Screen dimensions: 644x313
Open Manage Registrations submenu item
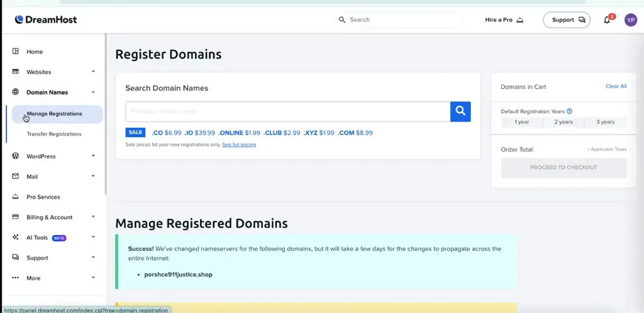pos(57,114)
